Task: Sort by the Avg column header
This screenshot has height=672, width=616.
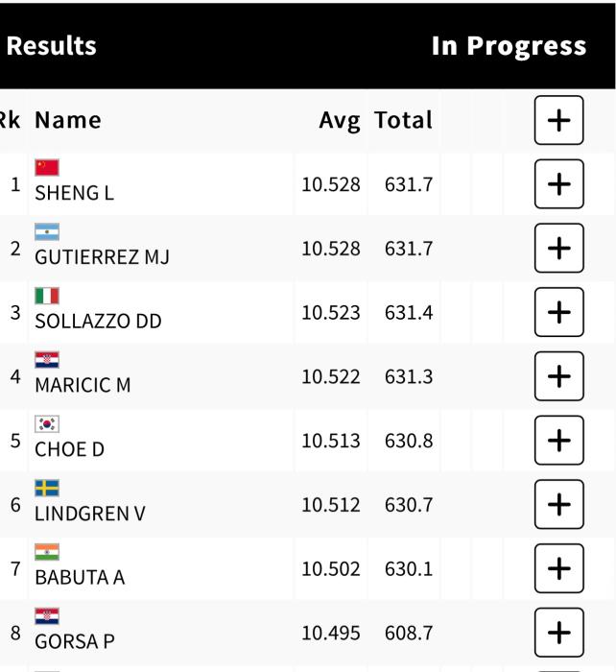Action: tap(340, 120)
